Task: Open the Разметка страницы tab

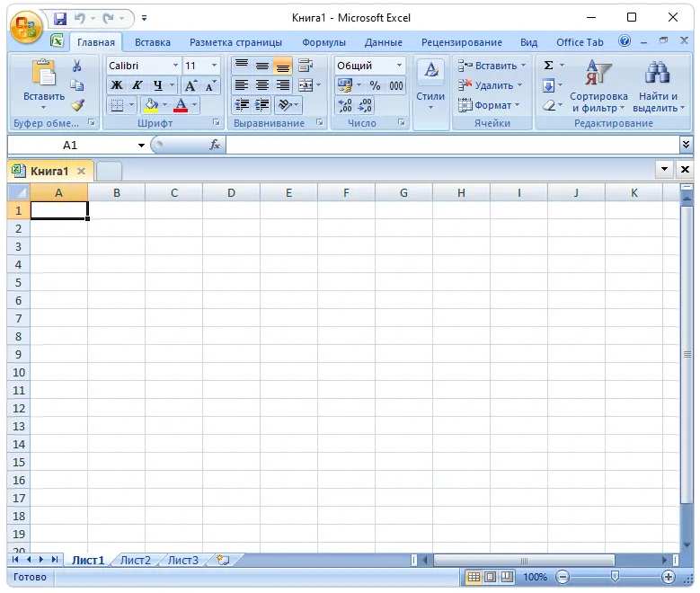Action: click(235, 42)
